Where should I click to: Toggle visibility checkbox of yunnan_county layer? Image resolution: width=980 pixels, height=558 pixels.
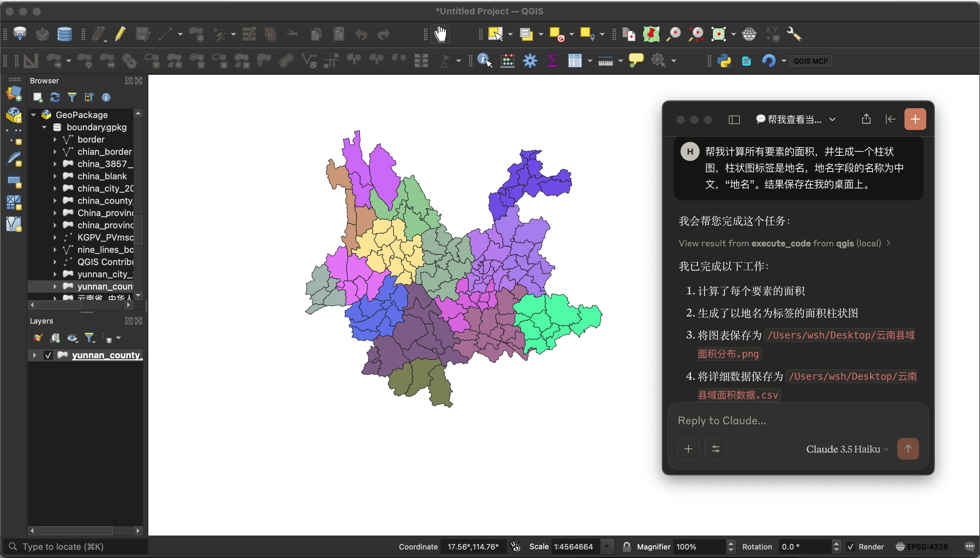click(x=48, y=355)
